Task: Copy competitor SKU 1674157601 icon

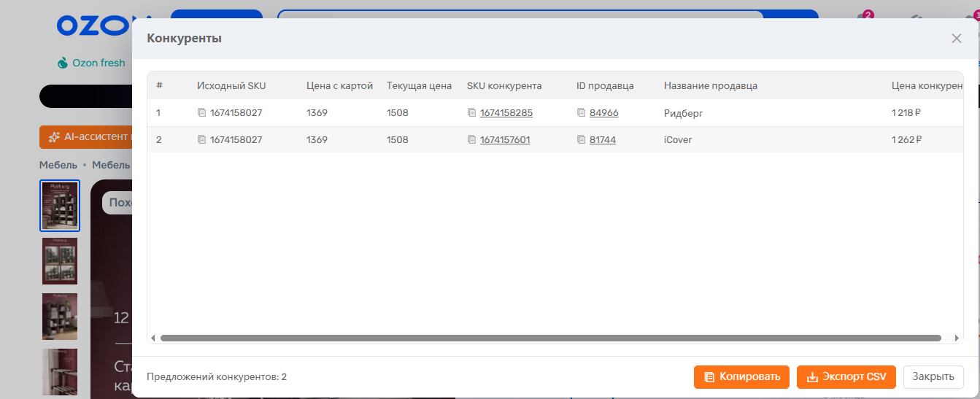Action: click(471, 139)
